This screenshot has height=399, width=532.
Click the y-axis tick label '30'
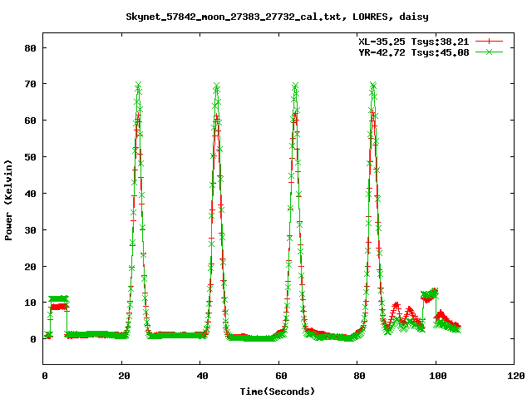[x=30, y=230]
